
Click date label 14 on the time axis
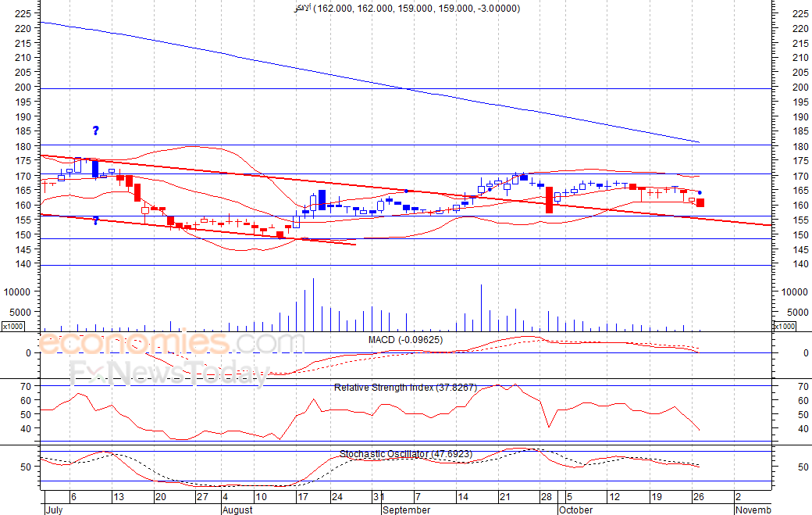click(463, 497)
